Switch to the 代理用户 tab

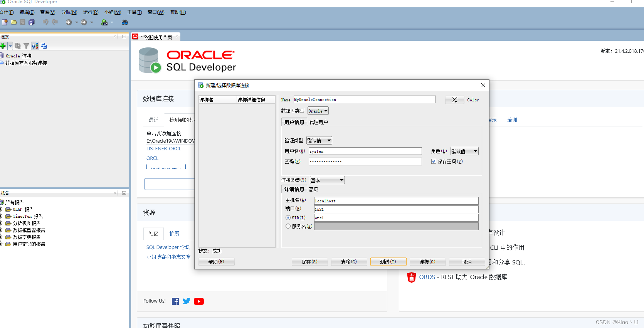(318, 122)
